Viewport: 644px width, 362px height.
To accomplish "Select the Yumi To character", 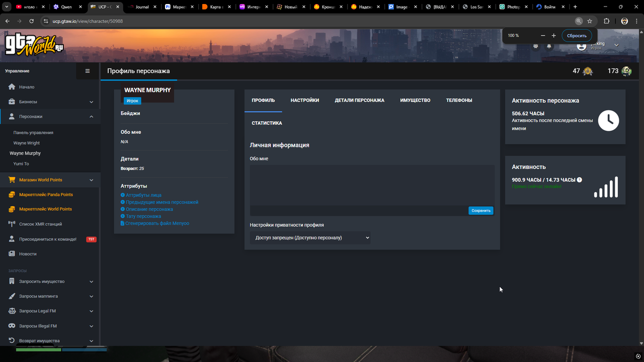I will point(21,164).
